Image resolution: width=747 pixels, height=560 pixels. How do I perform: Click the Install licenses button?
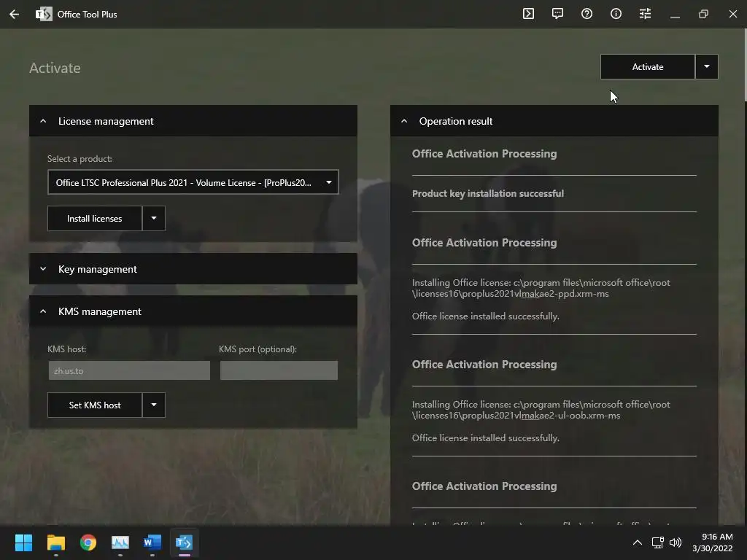click(x=94, y=219)
